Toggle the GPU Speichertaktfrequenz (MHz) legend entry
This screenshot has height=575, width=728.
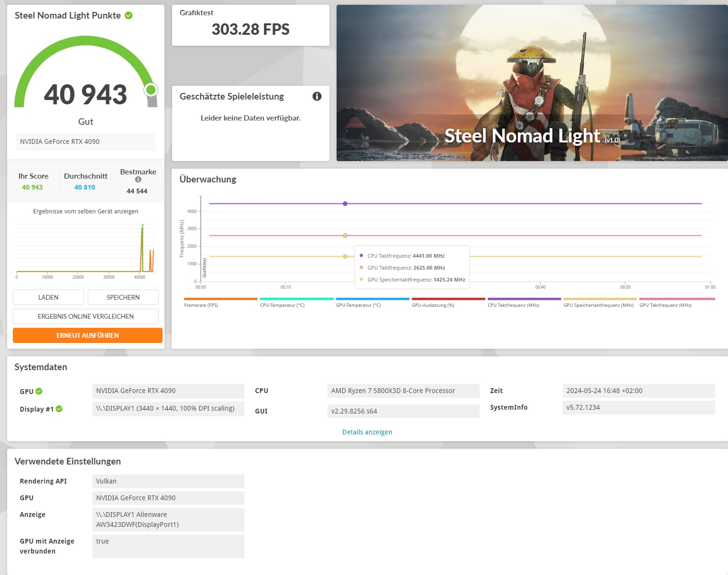tap(600, 303)
